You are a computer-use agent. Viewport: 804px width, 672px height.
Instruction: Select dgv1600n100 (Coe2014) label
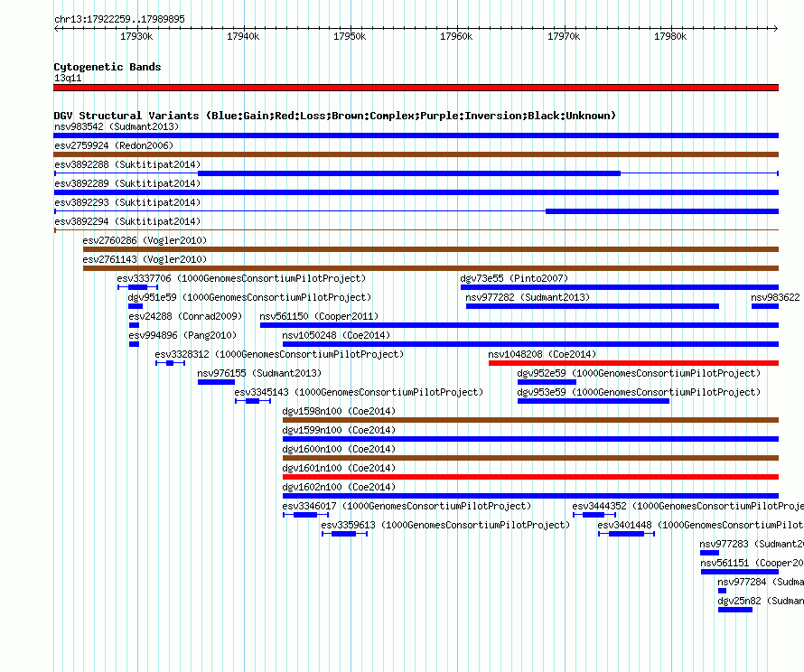click(339, 449)
